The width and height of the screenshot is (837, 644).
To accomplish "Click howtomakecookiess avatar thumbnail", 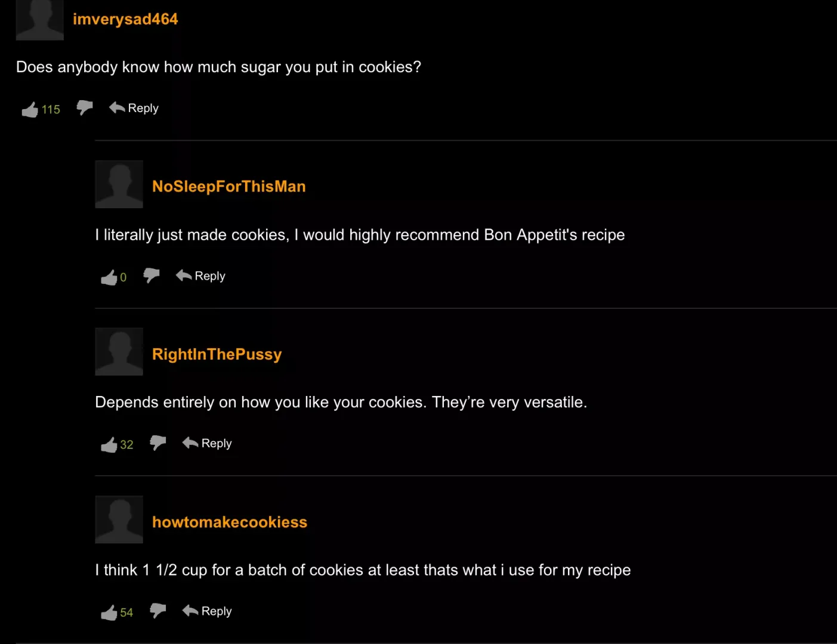I will coord(119,519).
